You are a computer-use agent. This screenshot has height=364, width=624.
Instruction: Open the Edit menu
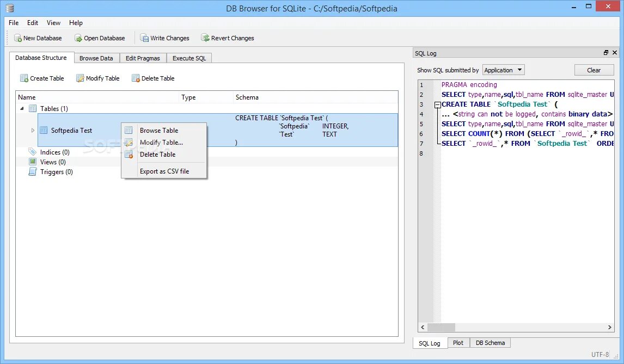click(33, 23)
